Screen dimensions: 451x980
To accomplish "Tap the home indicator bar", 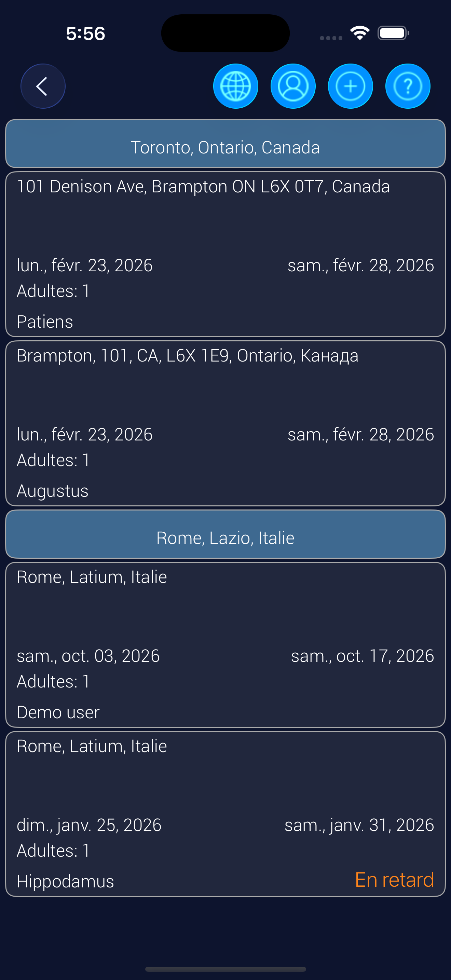I will pos(225,969).
